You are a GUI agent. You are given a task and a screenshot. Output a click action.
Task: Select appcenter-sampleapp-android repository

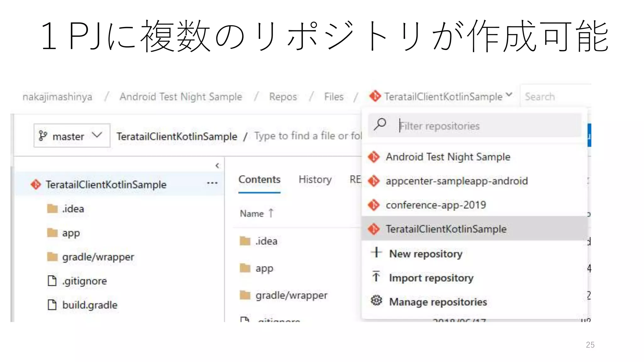point(457,181)
